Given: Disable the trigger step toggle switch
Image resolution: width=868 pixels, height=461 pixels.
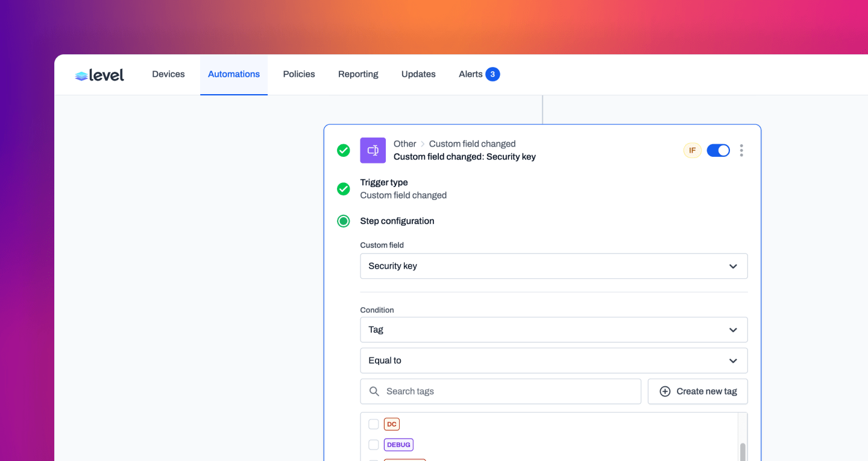Looking at the screenshot, I should click(x=718, y=150).
